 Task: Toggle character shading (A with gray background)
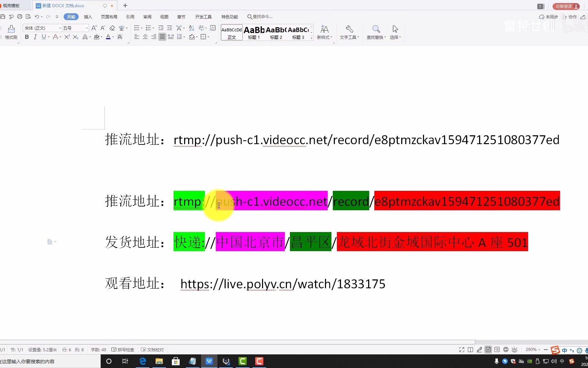120,37
